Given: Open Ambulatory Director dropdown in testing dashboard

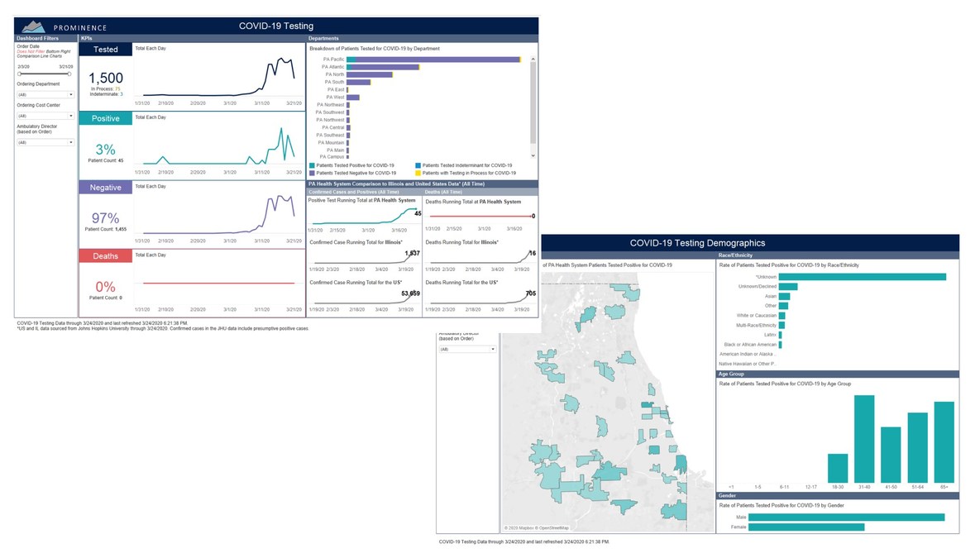Looking at the screenshot, I should pyautogui.click(x=45, y=142).
